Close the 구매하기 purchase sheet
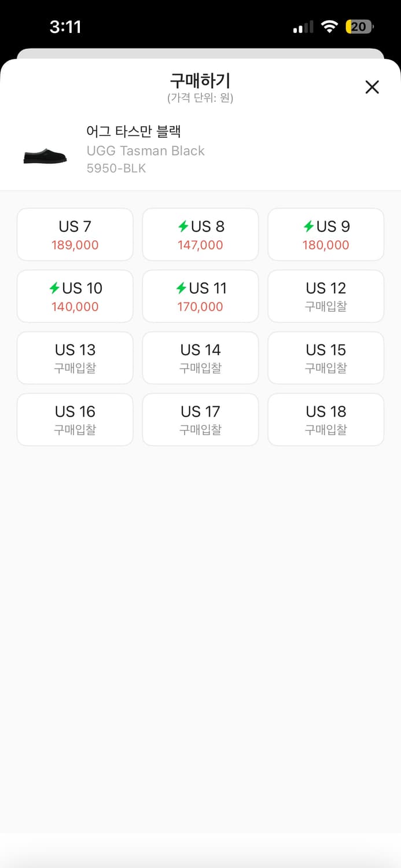401x868 pixels. point(372,87)
